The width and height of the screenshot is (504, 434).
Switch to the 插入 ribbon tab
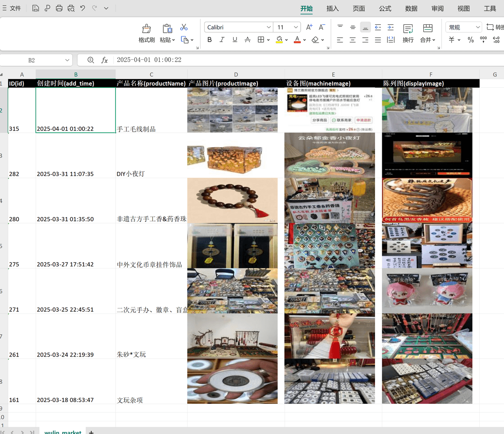pyautogui.click(x=332, y=8)
